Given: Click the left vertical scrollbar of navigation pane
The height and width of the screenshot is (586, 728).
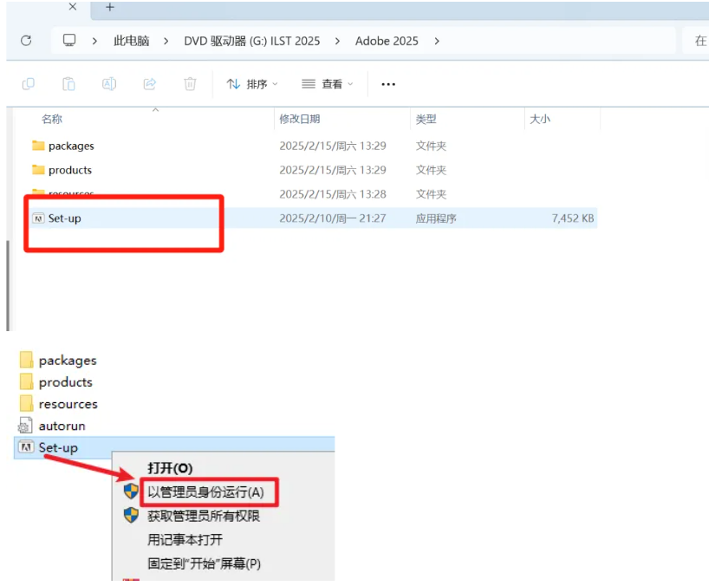Looking at the screenshot, I should (8, 285).
